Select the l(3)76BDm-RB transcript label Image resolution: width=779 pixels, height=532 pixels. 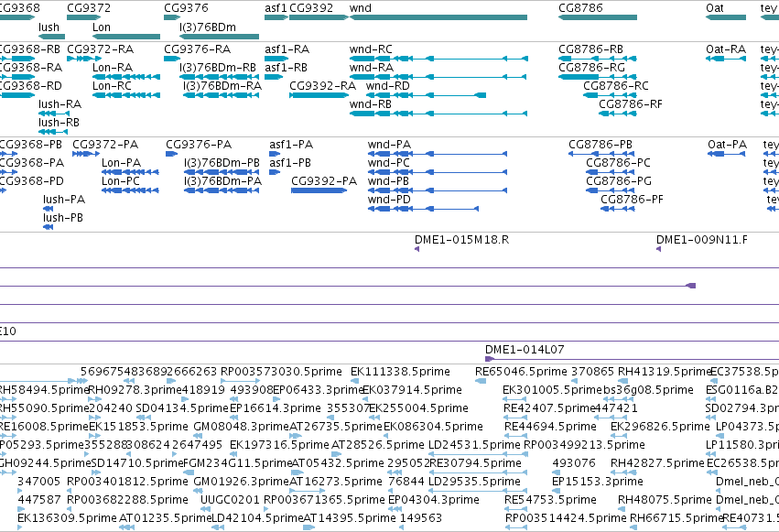[x=218, y=68]
